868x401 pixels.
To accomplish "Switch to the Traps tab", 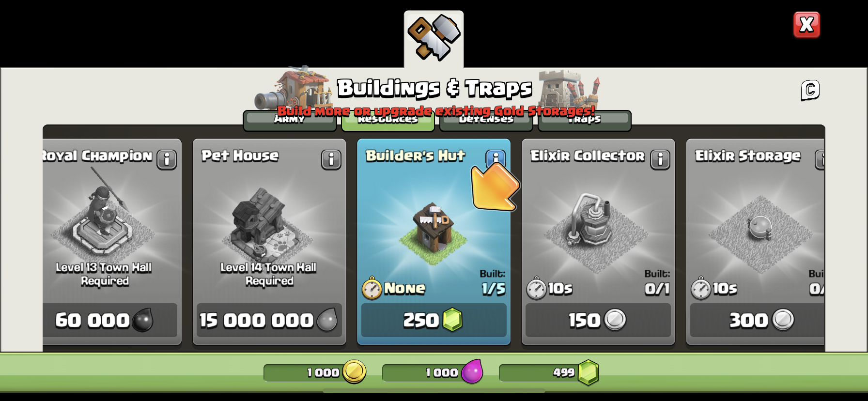I will 585,120.
